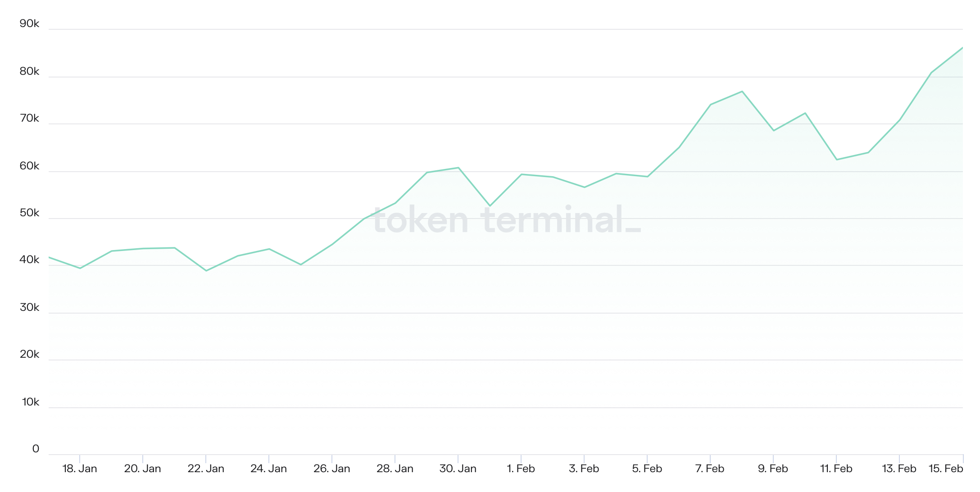Select the 11. Feb axis label

(836, 469)
